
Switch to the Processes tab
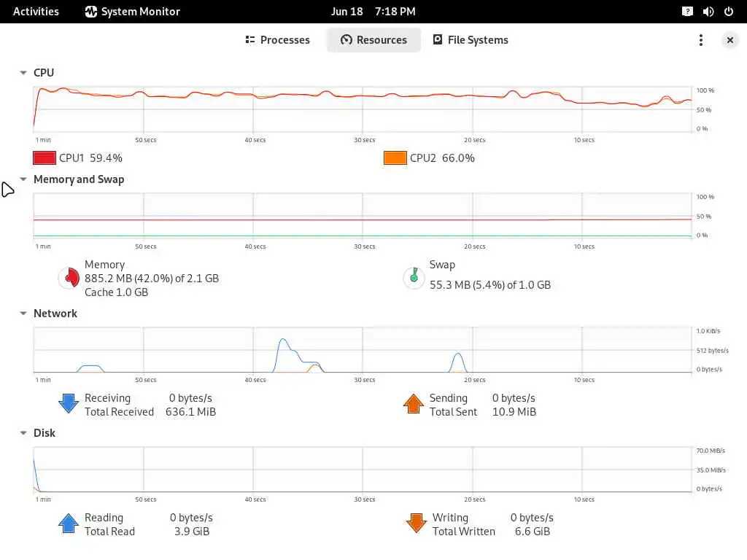point(277,40)
